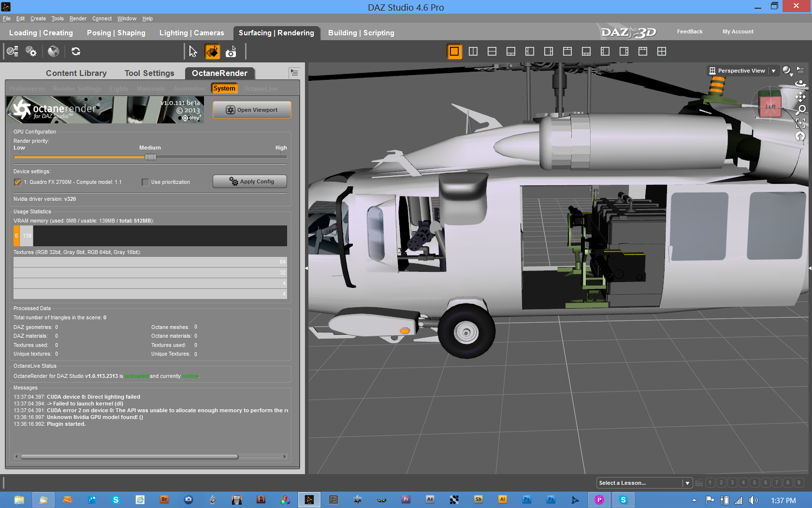Viewport: 812px width, 508px height.
Task: Choose the top-bottom split viewport layout
Action: 492,51
